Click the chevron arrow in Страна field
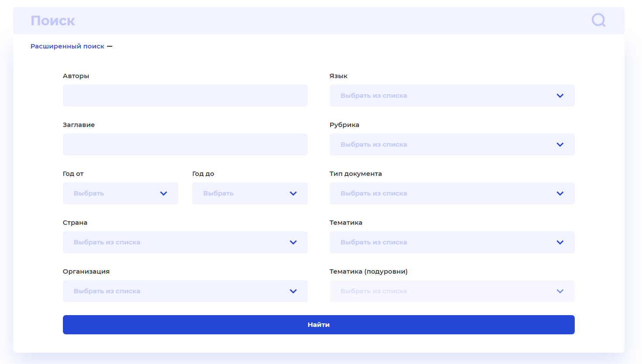 point(293,242)
